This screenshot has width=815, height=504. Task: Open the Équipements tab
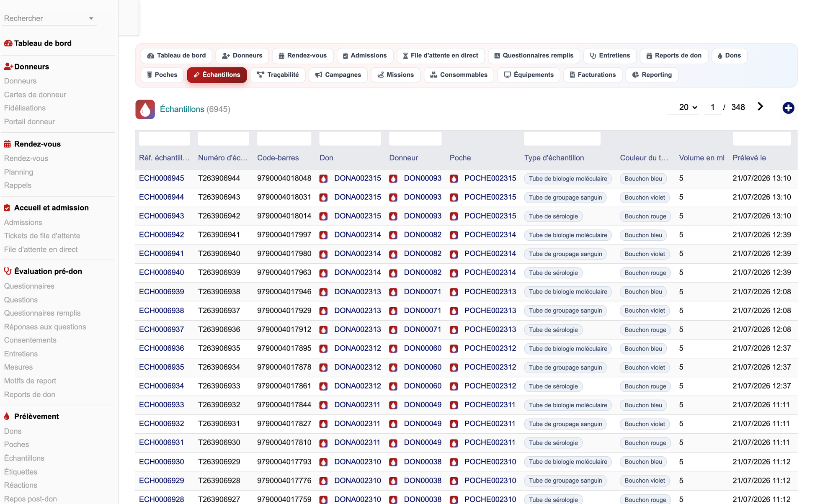click(529, 75)
